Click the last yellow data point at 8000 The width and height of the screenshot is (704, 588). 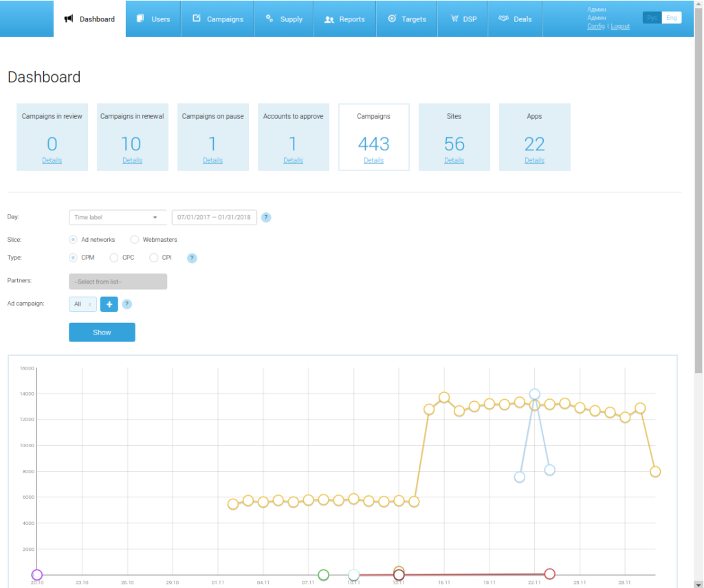tap(655, 471)
